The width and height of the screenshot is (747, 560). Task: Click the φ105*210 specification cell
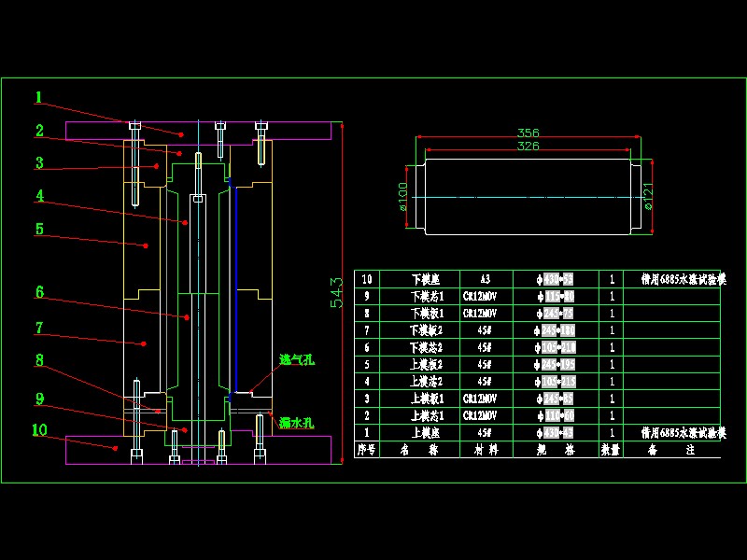(555, 347)
